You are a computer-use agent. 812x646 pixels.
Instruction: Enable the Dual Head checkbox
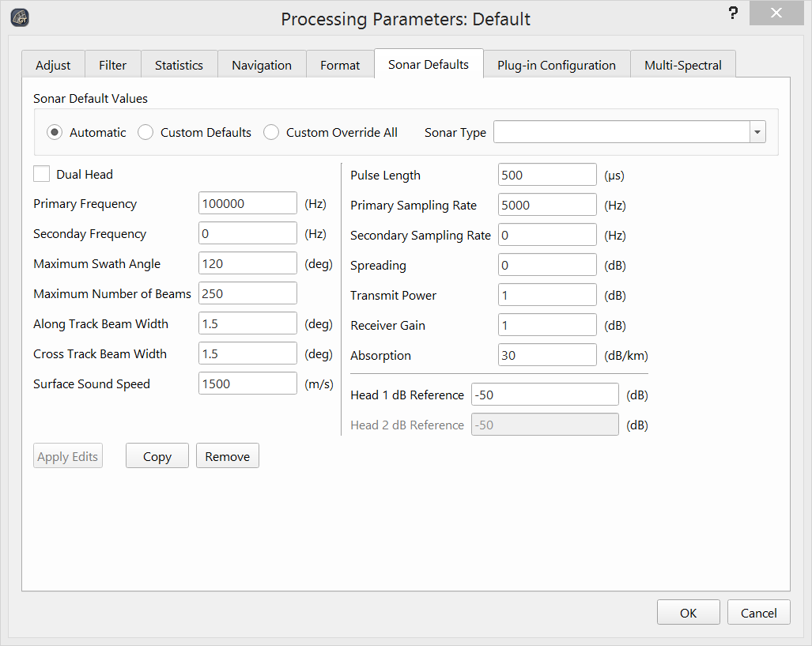[x=42, y=174]
